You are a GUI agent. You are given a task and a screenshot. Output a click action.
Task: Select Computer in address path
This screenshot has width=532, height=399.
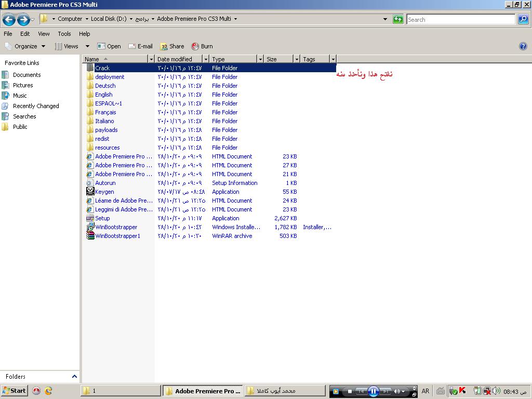pos(70,19)
